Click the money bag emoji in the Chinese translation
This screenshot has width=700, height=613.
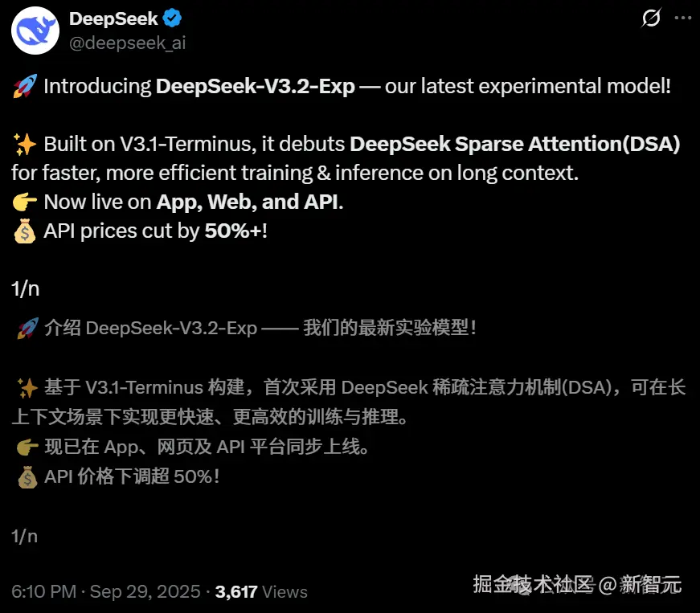pyautogui.click(x=27, y=476)
